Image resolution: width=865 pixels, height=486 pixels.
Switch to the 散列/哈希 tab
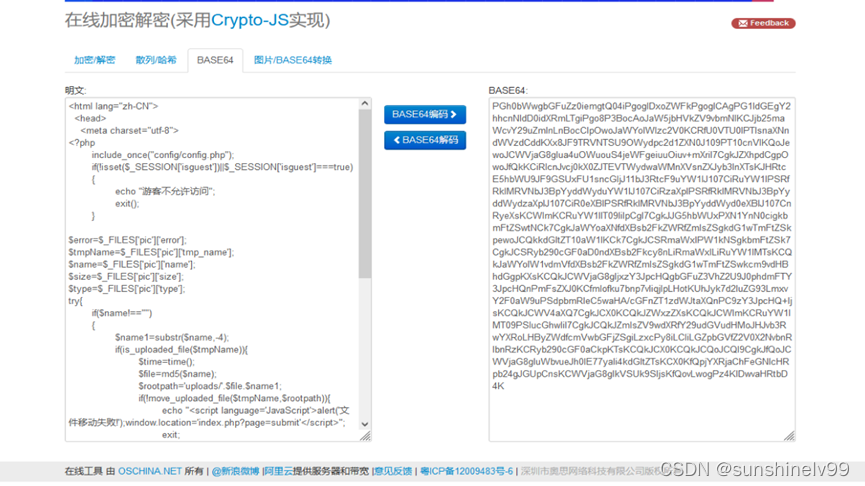tap(156, 60)
